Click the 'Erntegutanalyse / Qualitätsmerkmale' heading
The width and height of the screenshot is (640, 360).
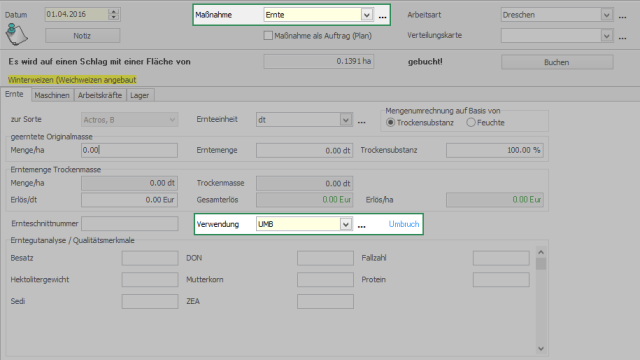[73, 240]
